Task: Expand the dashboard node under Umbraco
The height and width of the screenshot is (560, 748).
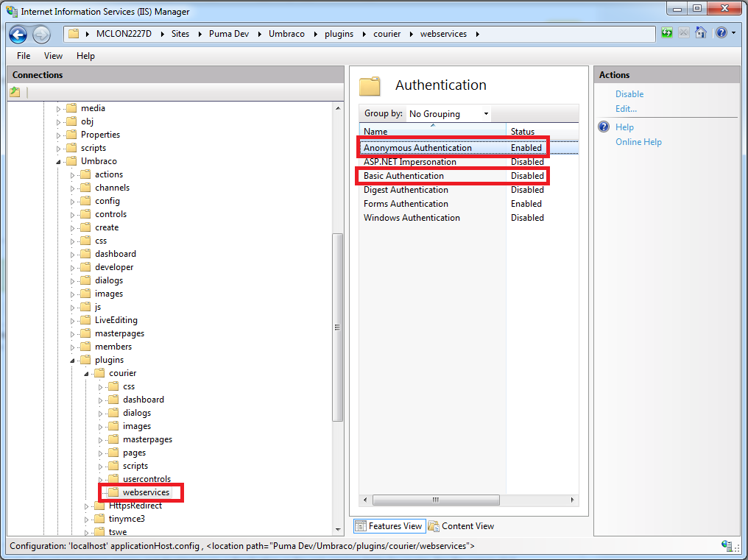Action: click(x=72, y=254)
